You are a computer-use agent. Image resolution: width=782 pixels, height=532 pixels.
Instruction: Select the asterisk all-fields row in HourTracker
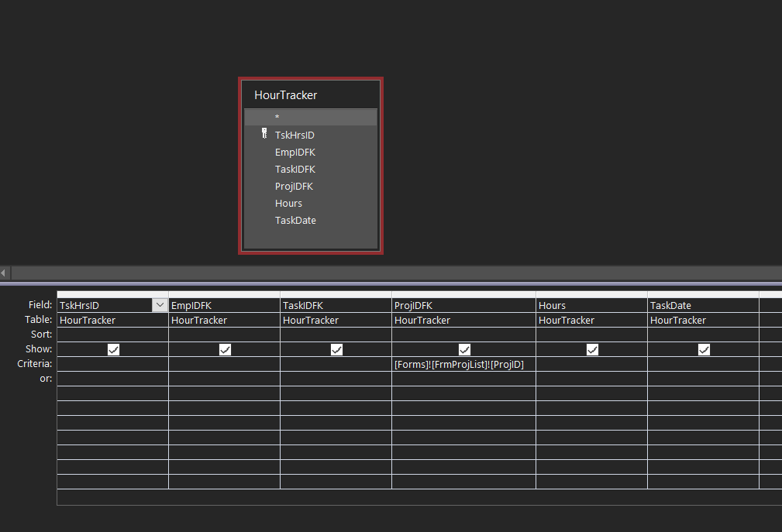[x=311, y=118]
